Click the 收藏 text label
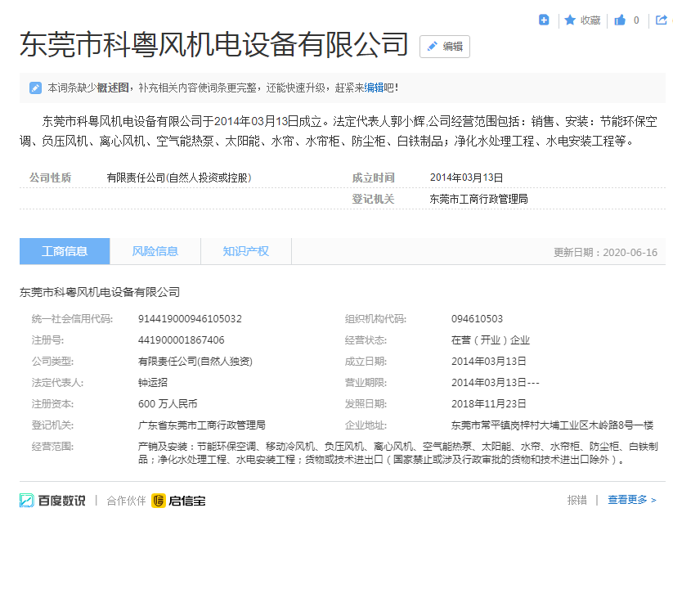The width and height of the screenshot is (673, 616). coord(590,20)
